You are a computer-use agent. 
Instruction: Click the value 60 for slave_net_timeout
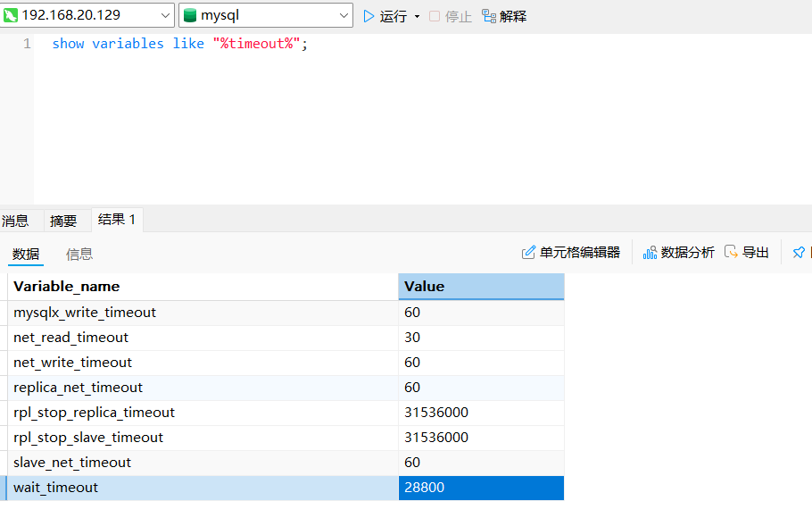pyautogui.click(x=481, y=463)
